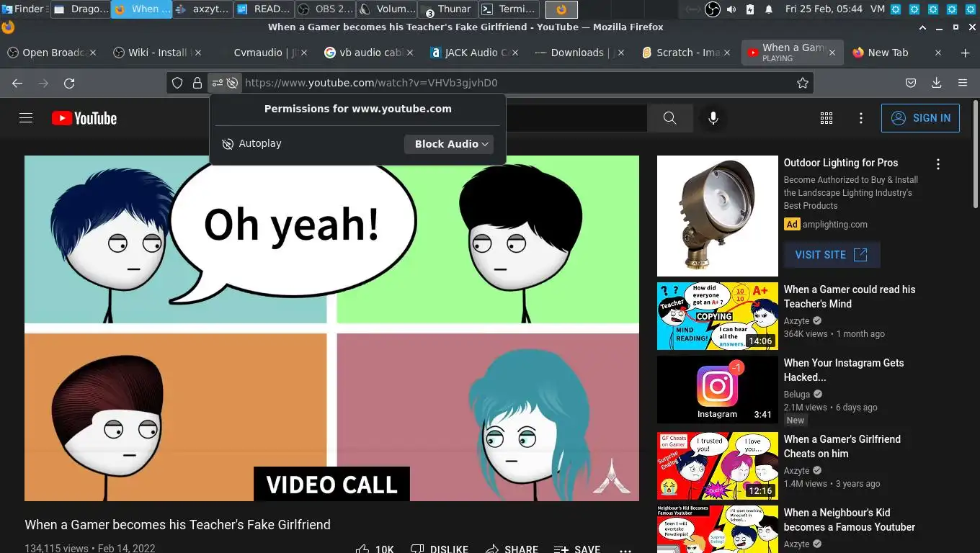The width and height of the screenshot is (980, 553).
Task: Open the notifications bell in the panel
Action: [769, 9]
